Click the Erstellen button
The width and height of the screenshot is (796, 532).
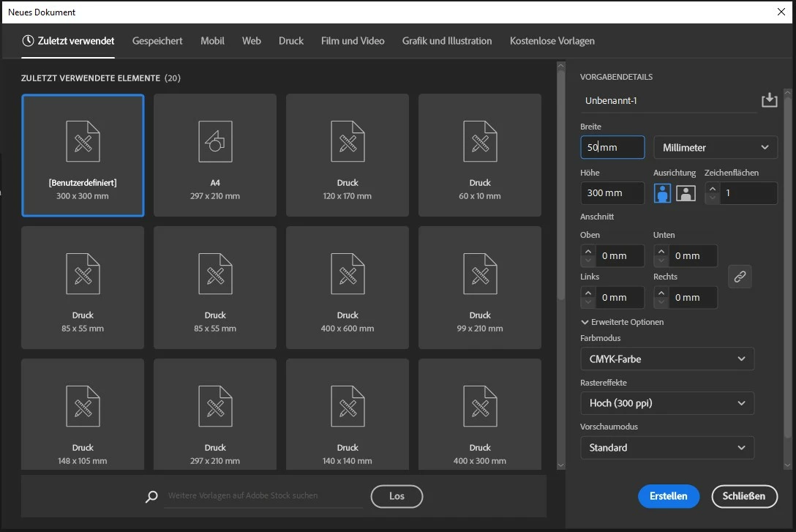(668, 496)
